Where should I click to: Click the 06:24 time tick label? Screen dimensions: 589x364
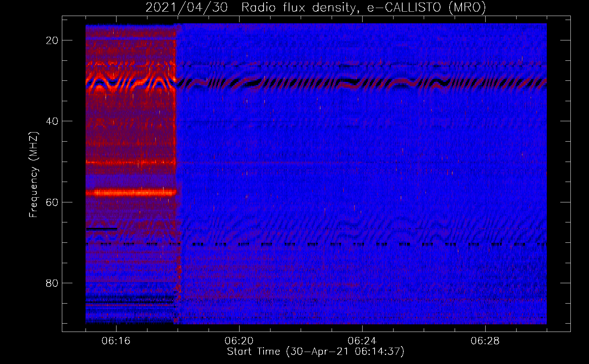[362, 341]
